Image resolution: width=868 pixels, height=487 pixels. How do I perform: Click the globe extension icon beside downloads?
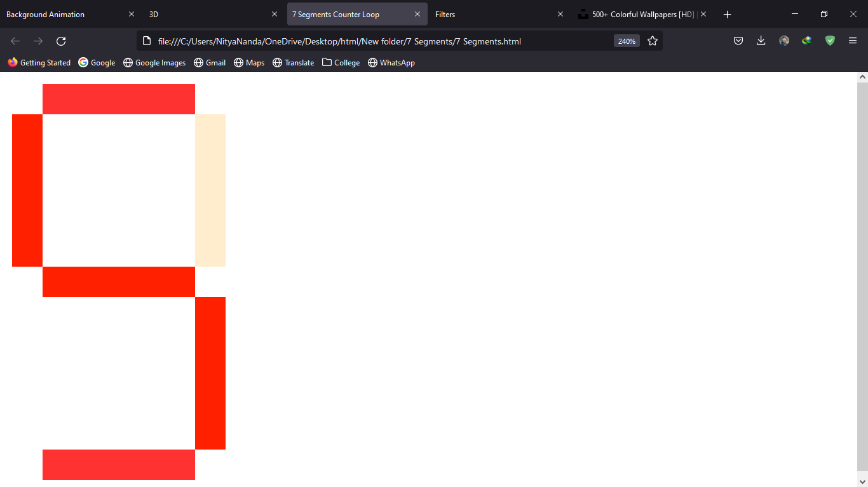tap(806, 41)
